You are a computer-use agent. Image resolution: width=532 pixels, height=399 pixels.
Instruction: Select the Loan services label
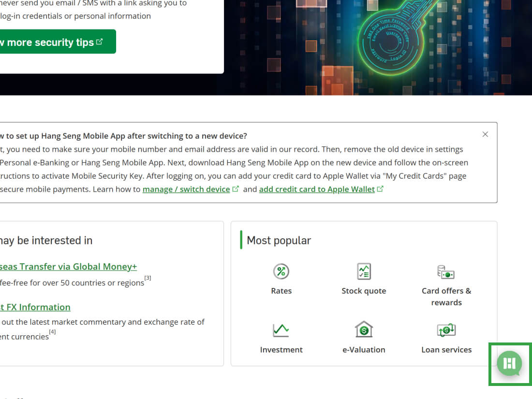(446, 350)
